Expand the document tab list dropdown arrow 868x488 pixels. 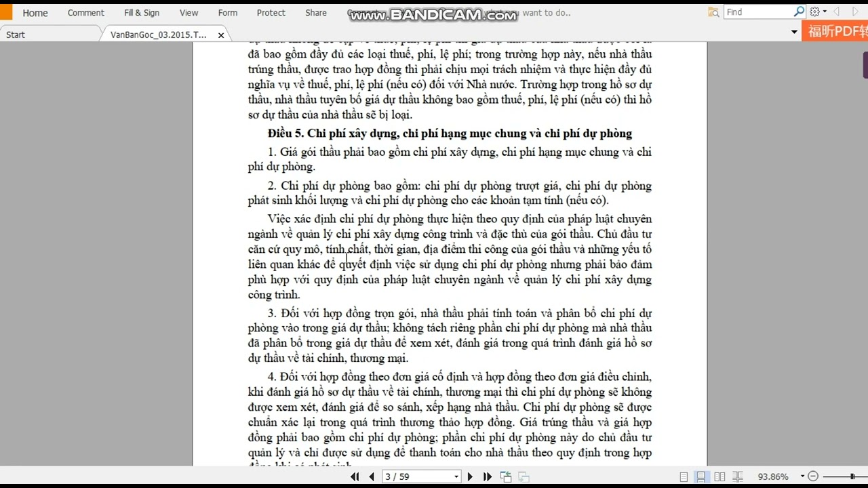point(794,33)
